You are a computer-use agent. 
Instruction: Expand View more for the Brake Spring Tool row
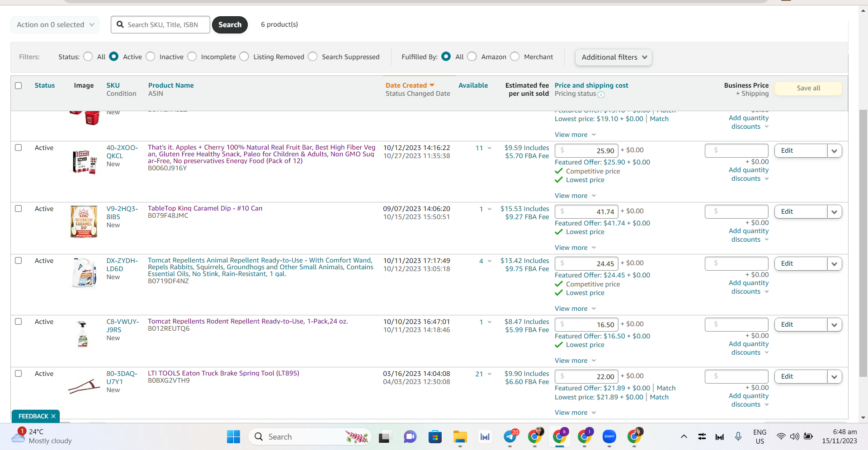pyautogui.click(x=576, y=412)
